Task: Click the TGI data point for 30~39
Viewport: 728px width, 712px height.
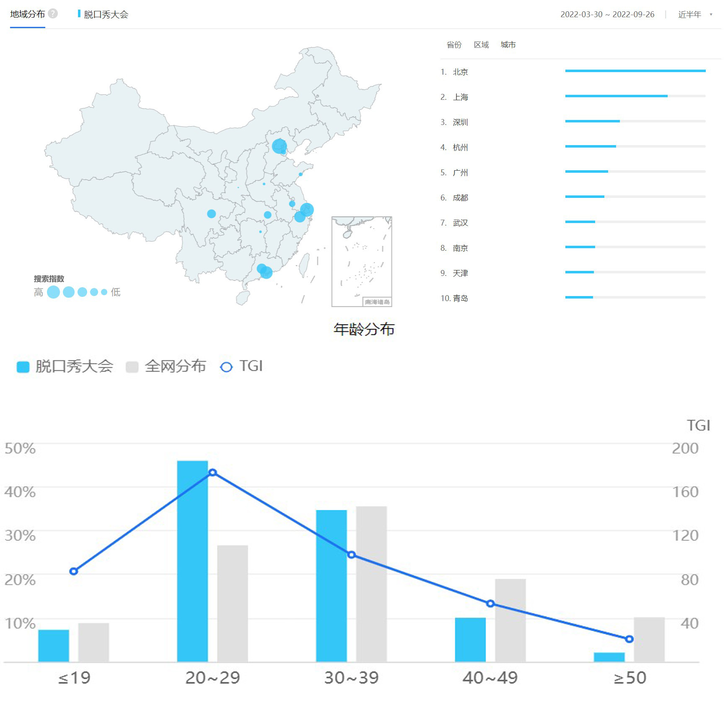Action: pyautogui.click(x=352, y=555)
